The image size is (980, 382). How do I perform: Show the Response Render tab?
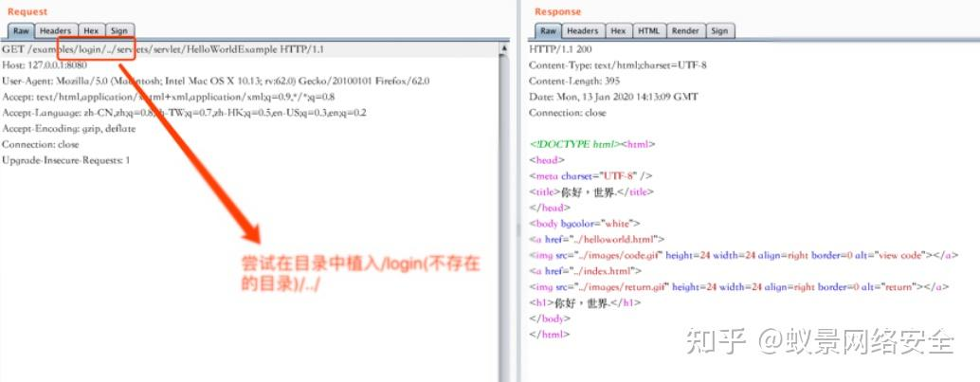coord(685,30)
